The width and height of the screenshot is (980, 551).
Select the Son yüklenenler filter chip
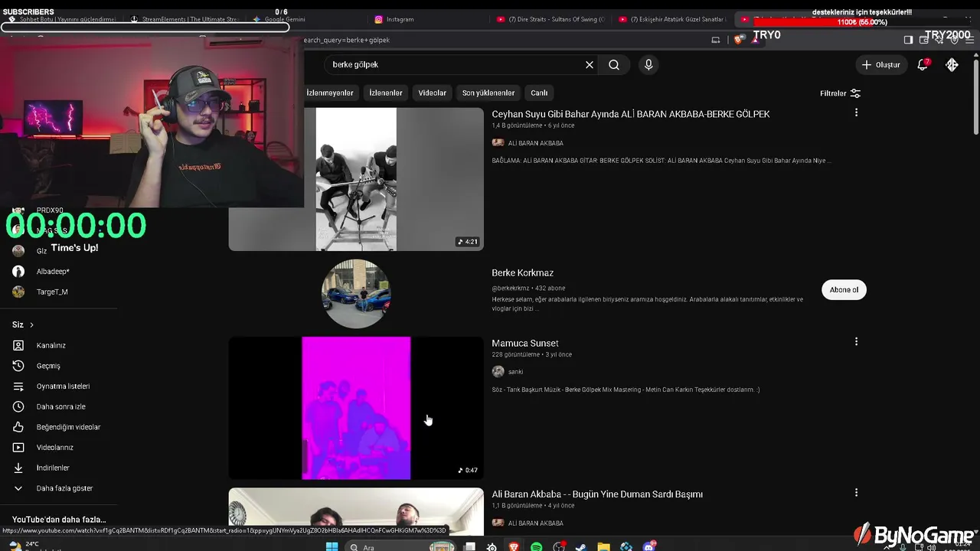[x=488, y=93]
